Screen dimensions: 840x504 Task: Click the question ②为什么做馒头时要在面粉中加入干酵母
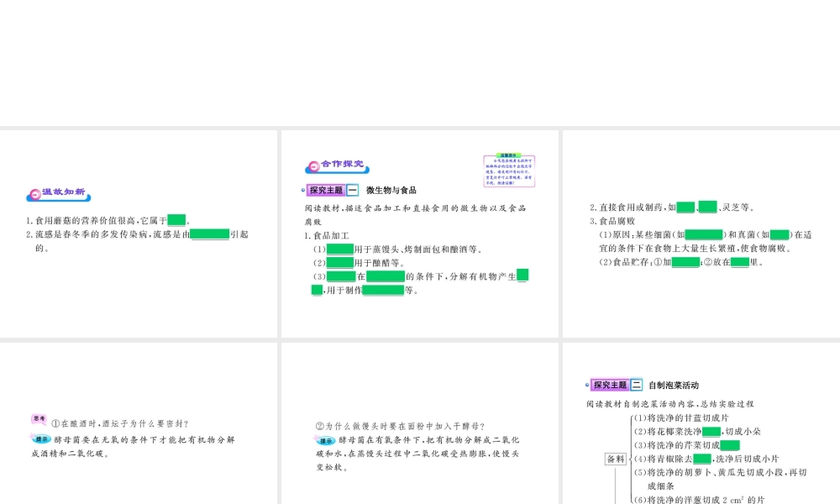(x=400, y=427)
